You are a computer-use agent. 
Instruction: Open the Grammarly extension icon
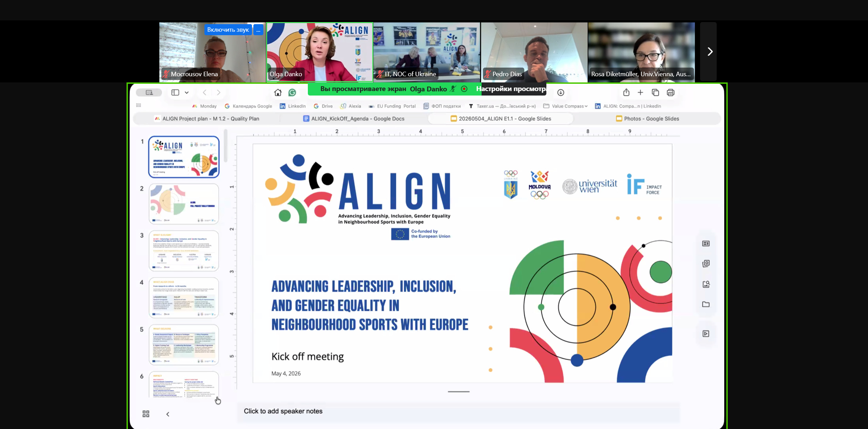[x=292, y=92]
